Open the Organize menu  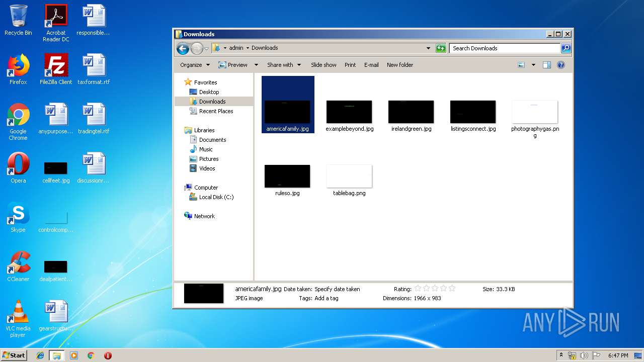195,65
